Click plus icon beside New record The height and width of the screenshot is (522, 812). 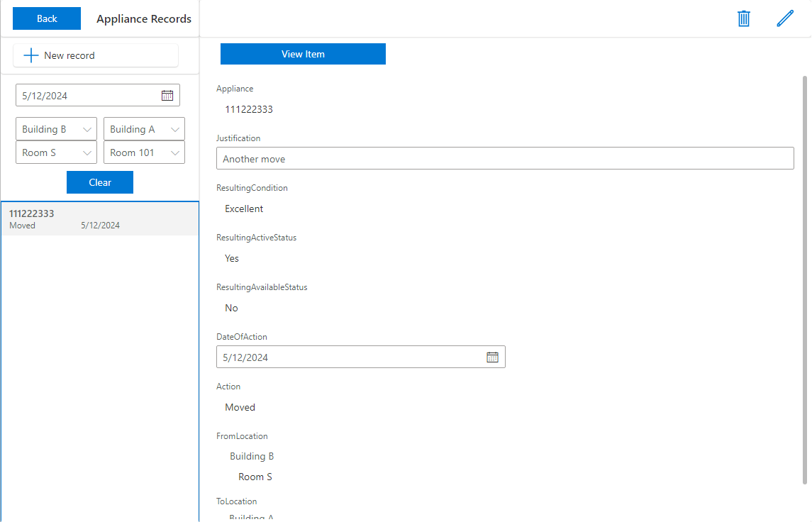point(31,55)
